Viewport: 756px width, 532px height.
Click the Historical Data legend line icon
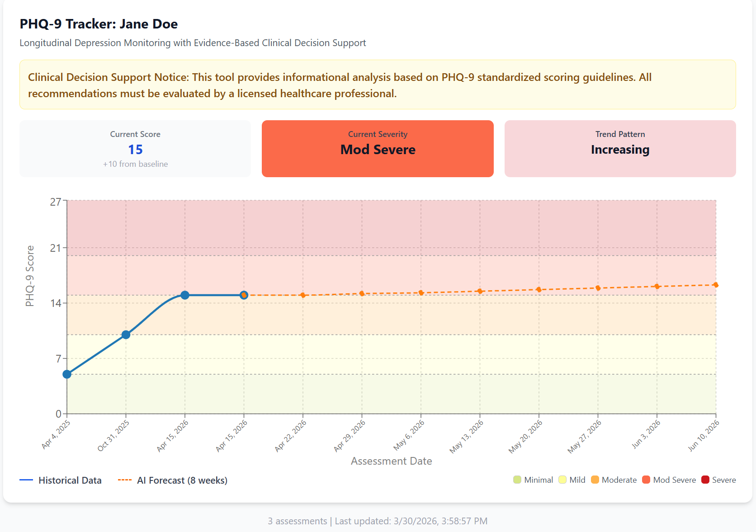coord(27,480)
